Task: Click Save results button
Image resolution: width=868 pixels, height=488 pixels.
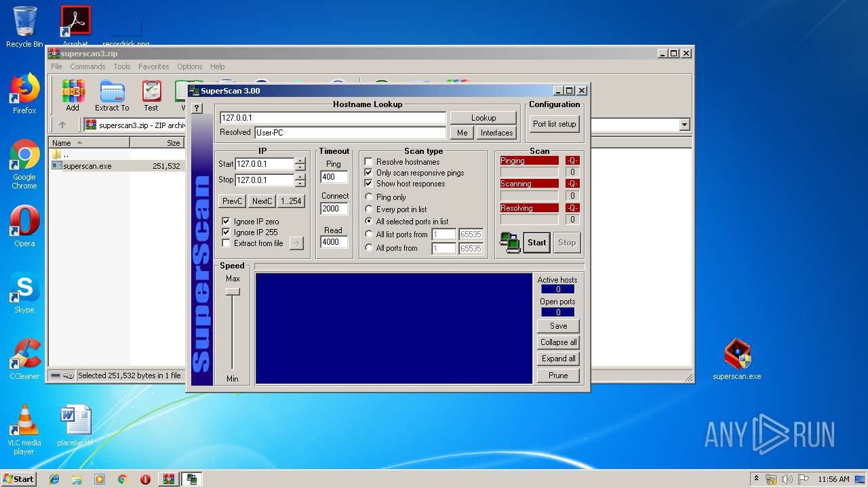Action: (559, 326)
